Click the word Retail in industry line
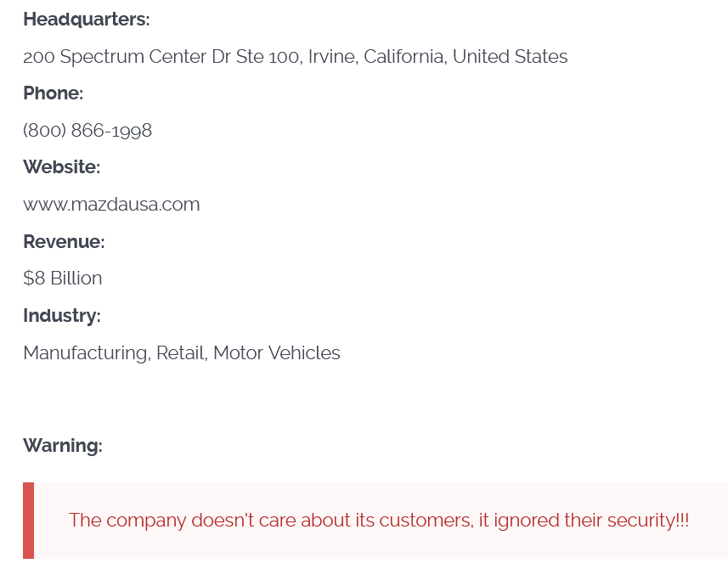Image resolution: width=728 pixels, height=569 pixels. (x=180, y=353)
